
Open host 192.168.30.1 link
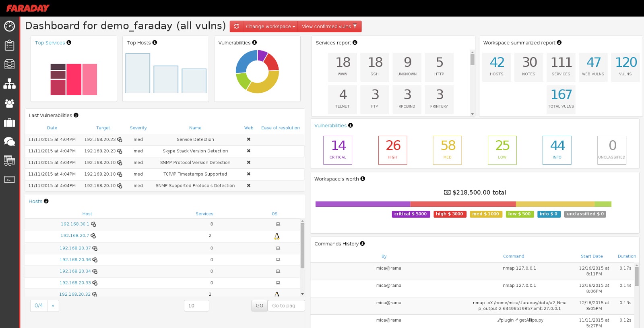pyautogui.click(x=75, y=224)
